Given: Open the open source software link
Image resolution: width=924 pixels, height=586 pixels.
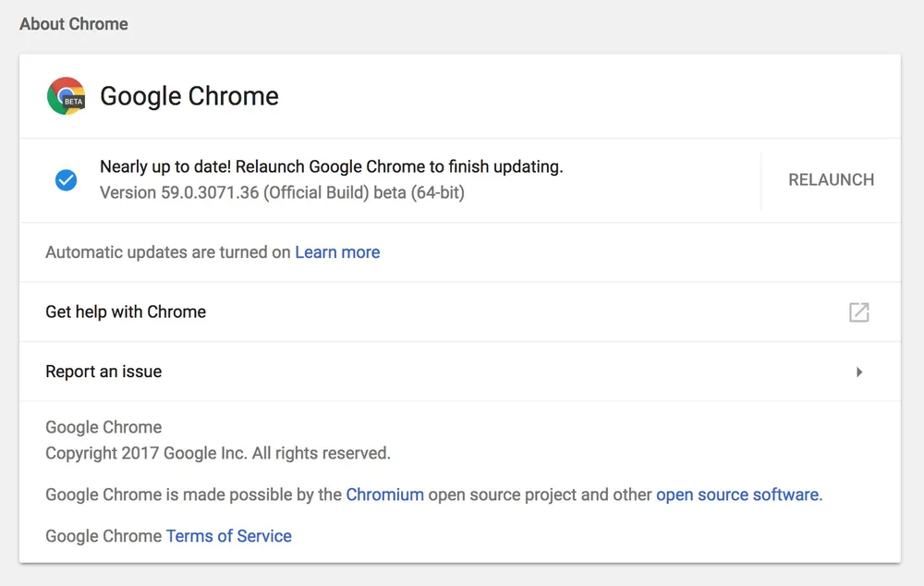Looking at the screenshot, I should [x=737, y=494].
